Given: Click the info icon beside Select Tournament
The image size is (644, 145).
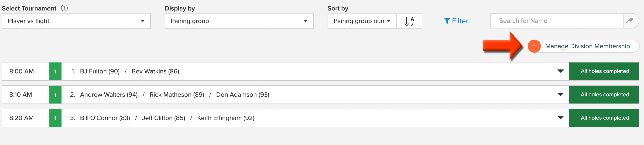Looking at the screenshot, I should point(64,8).
